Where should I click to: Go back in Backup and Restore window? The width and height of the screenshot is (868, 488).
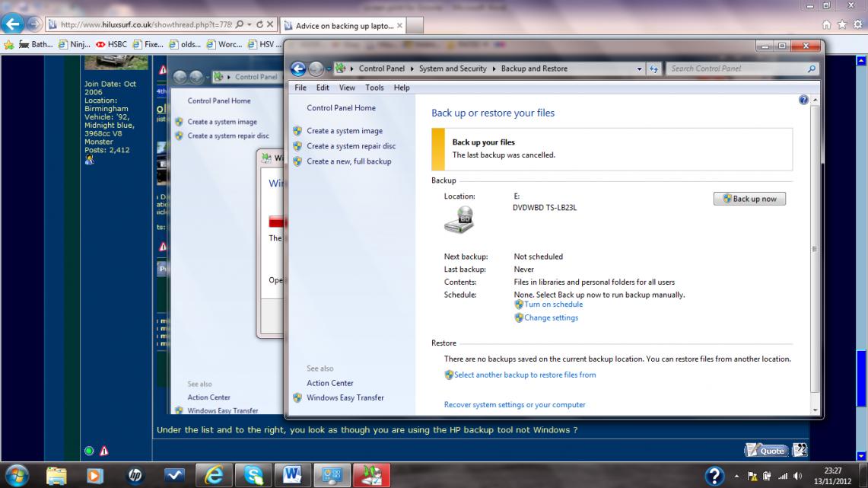[298, 69]
